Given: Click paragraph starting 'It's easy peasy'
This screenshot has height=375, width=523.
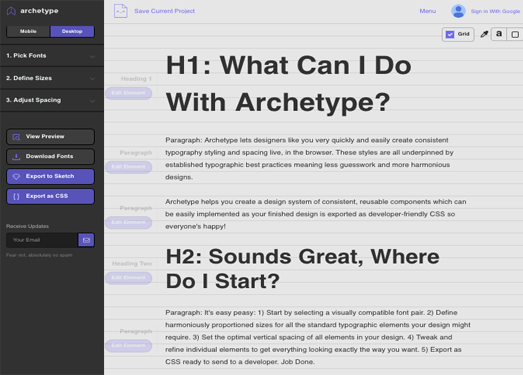Looking at the screenshot, I should (318, 337).
